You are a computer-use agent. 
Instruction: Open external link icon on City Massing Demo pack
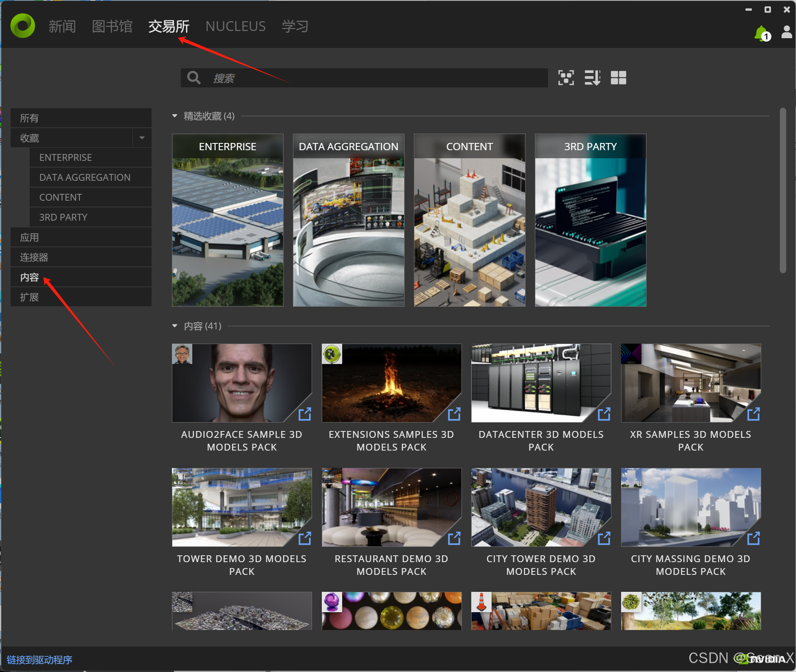tap(754, 538)
